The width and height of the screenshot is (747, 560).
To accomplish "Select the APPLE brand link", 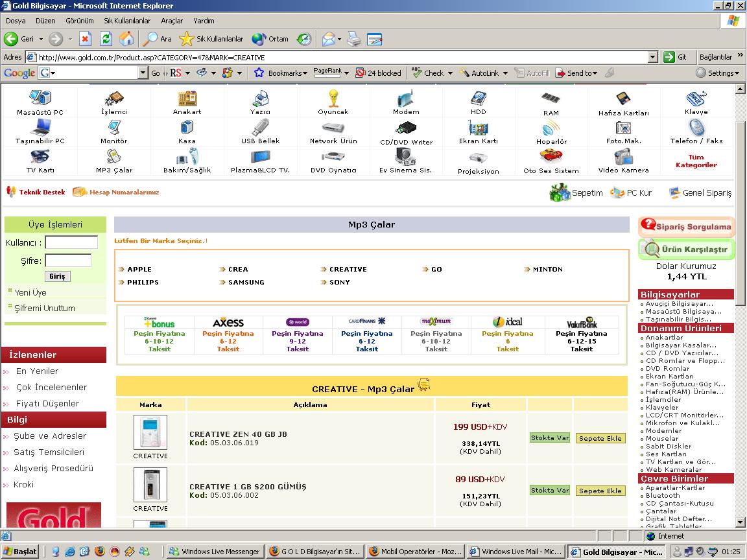I will (139, 269).
